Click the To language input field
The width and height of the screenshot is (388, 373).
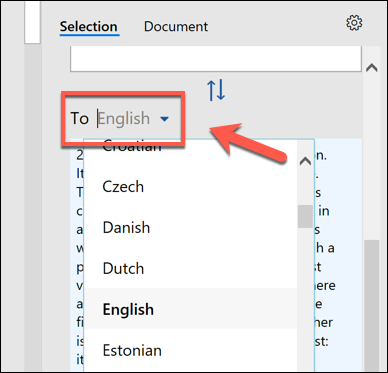[x=123, y=119]
